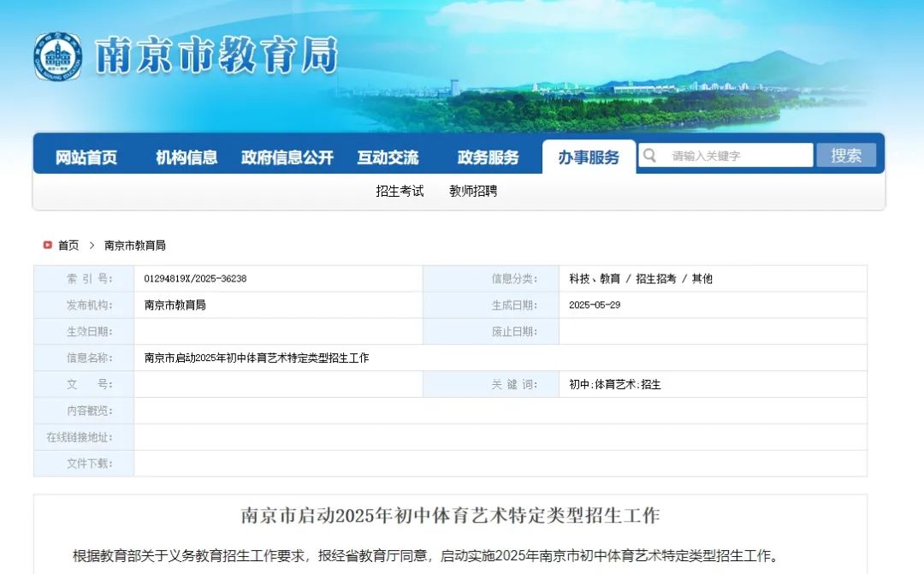Click the 生成日期 label cell
The width and height of the screenshot is (924, 574).
[x=491, y=305]
